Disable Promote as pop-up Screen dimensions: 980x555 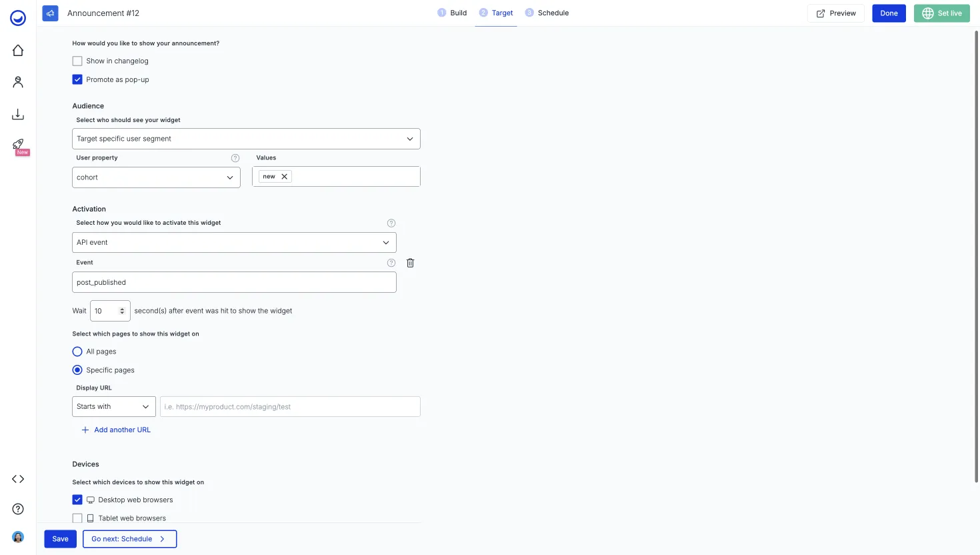tap(77, 79)
